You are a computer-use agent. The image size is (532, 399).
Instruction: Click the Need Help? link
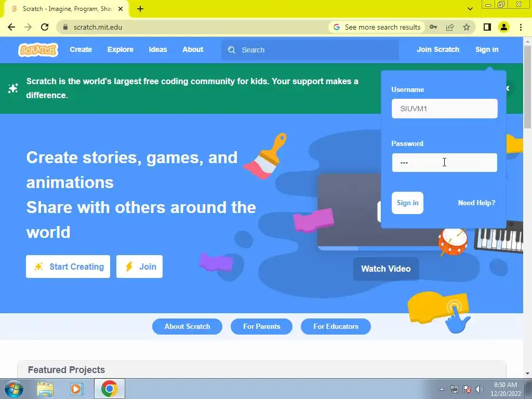[x=476, y=203]
